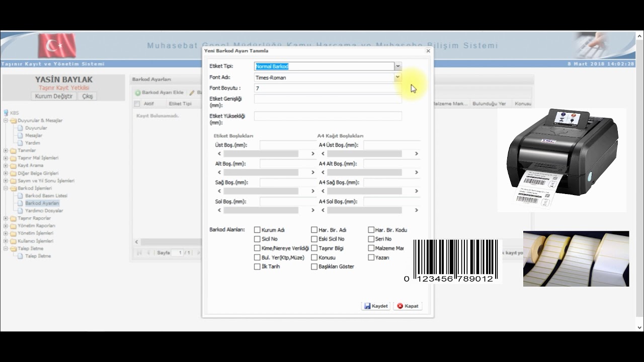Click the Çıkış logout button
Image resolution: width=644 pixels, height=362 pixels.
pos(88,96)
